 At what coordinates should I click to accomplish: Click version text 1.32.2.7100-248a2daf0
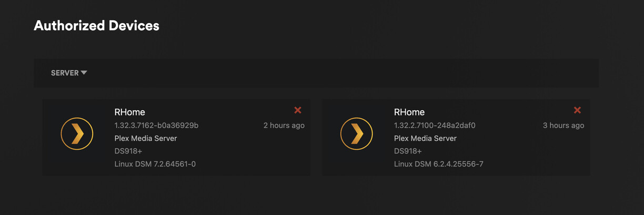point(435,126)
